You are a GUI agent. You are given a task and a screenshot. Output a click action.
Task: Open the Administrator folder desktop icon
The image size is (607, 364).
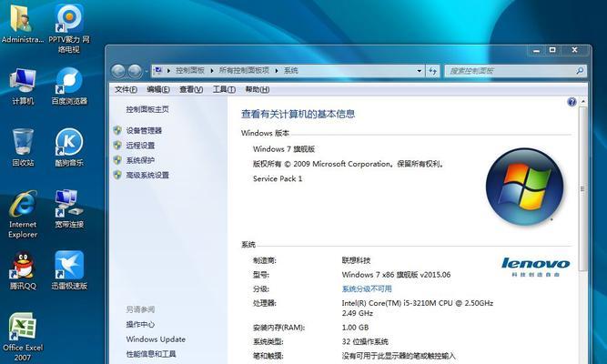[23, 24]
